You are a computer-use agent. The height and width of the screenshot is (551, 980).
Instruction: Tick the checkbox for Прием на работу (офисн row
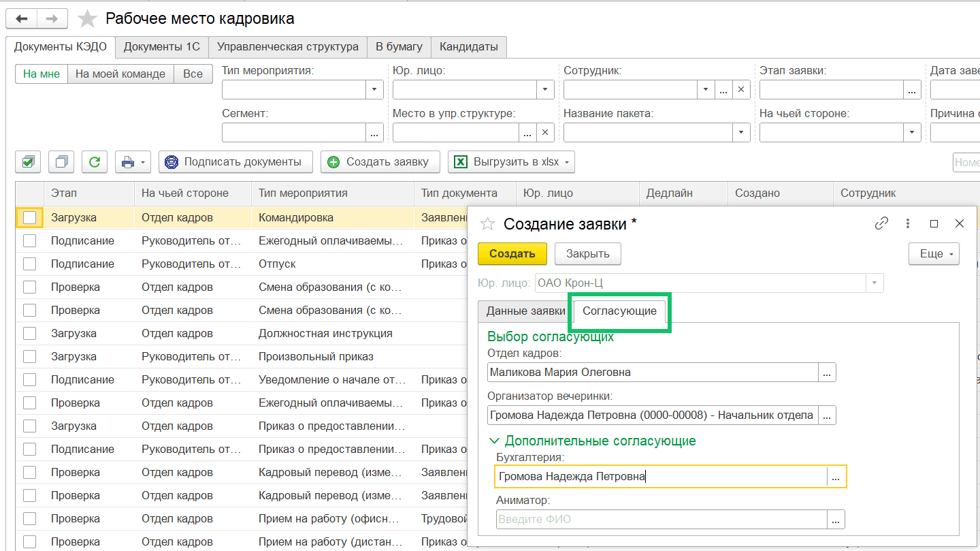coord(29,518)
